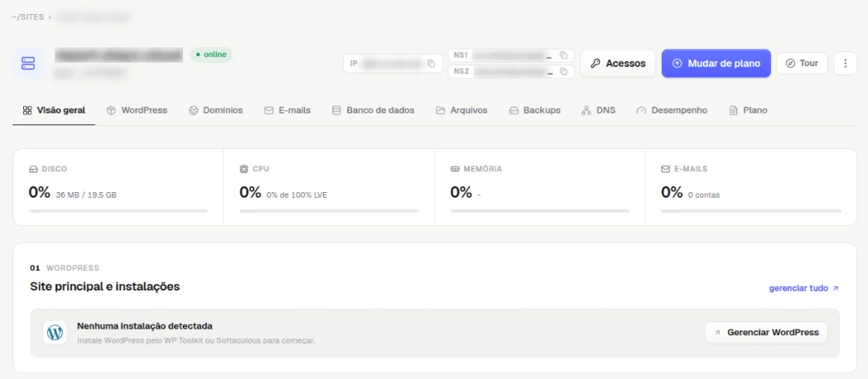Click the "0% de 100% LVE" text

297,195
